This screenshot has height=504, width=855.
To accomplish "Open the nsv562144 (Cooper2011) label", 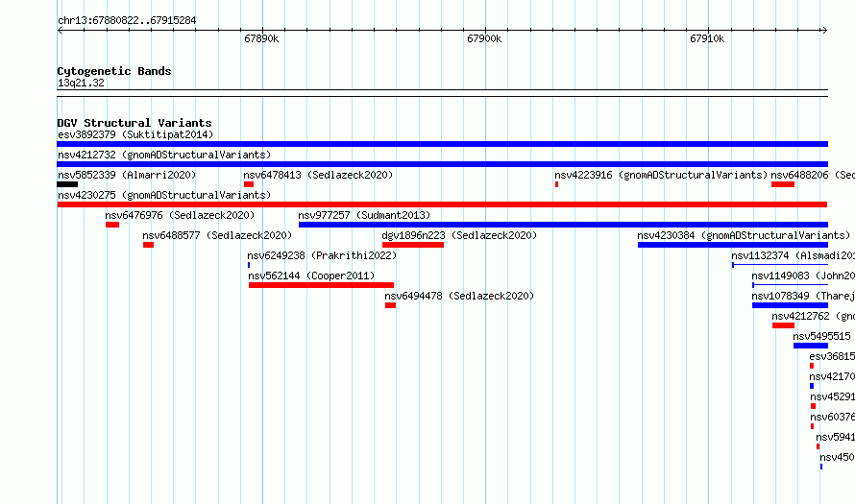I will 311,276.
